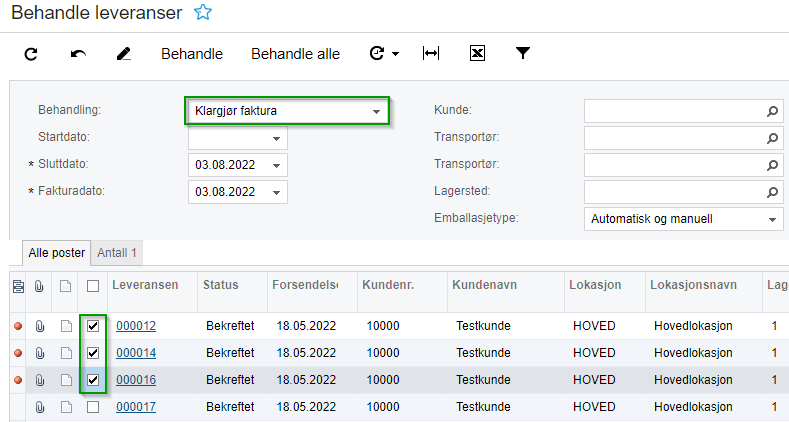The image size is (789, 422).
Task: Click the Behandle alle button
Action: tap(295, 54)
